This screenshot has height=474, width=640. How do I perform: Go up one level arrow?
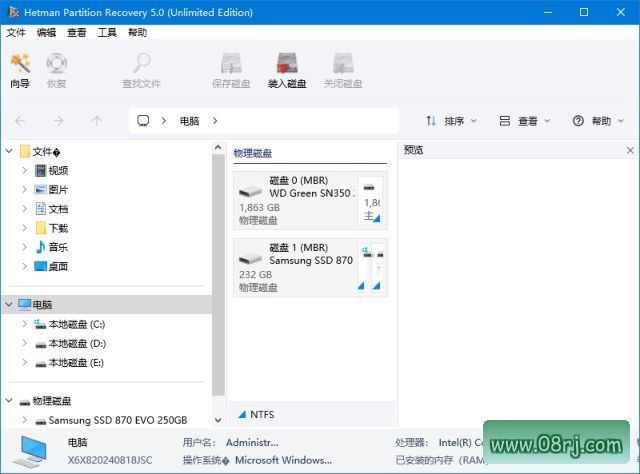[97, 121]
